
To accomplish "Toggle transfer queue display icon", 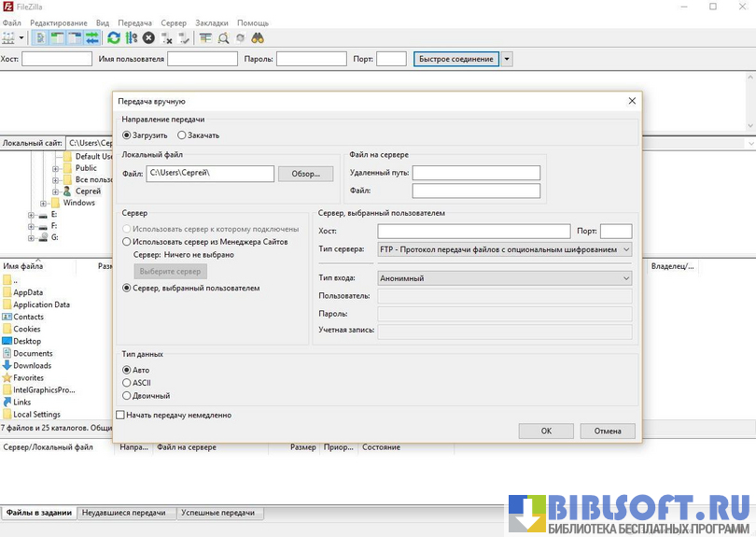I will pos(92,38).
